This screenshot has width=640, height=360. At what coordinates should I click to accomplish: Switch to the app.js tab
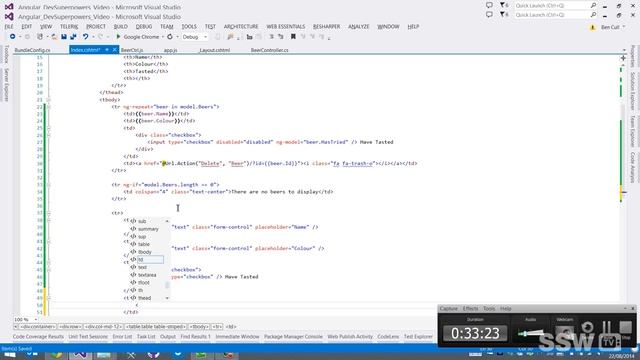coord(170,50)
